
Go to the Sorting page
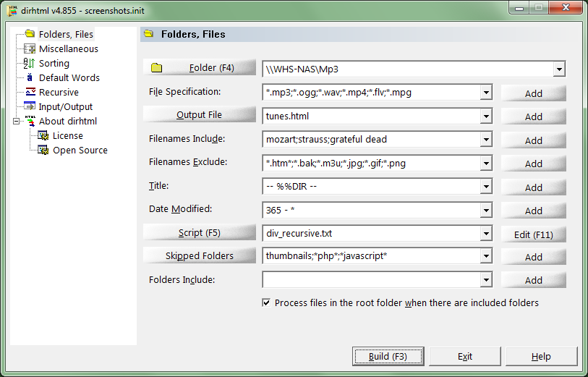54,63
